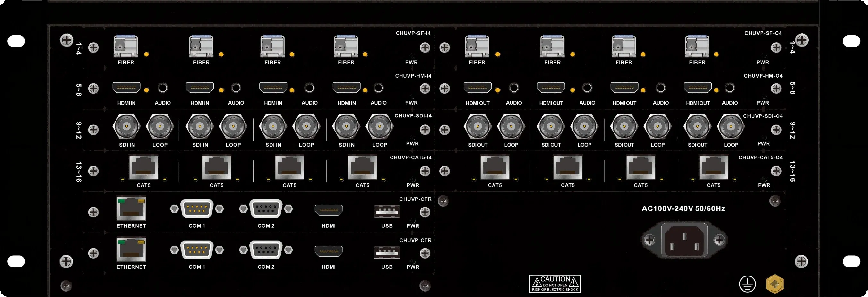Click the first CAT5 port on CHUVP-CAT5-I4
This screenshot has height=297, width=868.
pos(143,167)
